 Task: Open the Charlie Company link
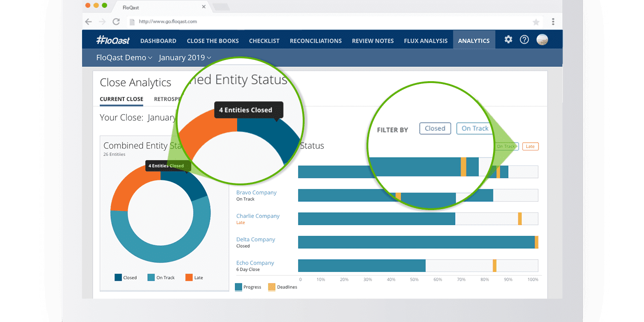(258, 216)
